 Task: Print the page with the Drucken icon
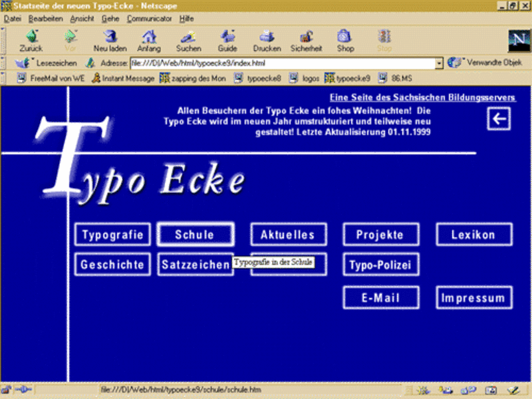point(267,36)
